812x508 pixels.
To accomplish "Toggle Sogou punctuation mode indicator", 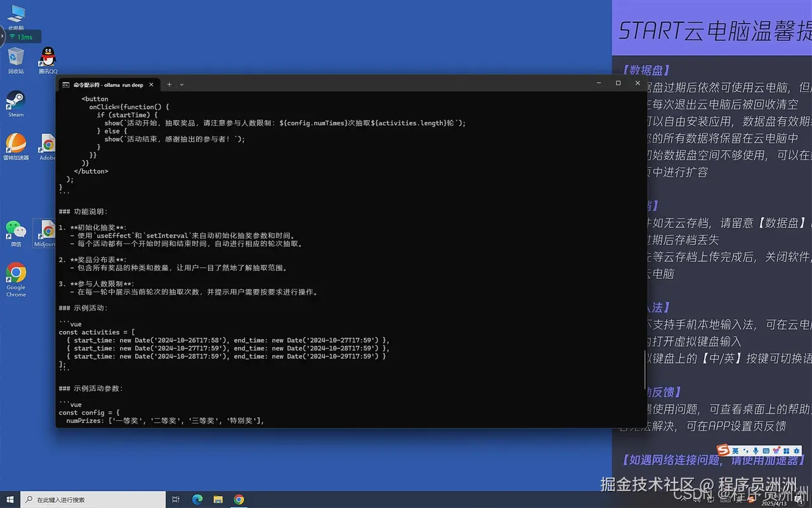I will 745,451.
